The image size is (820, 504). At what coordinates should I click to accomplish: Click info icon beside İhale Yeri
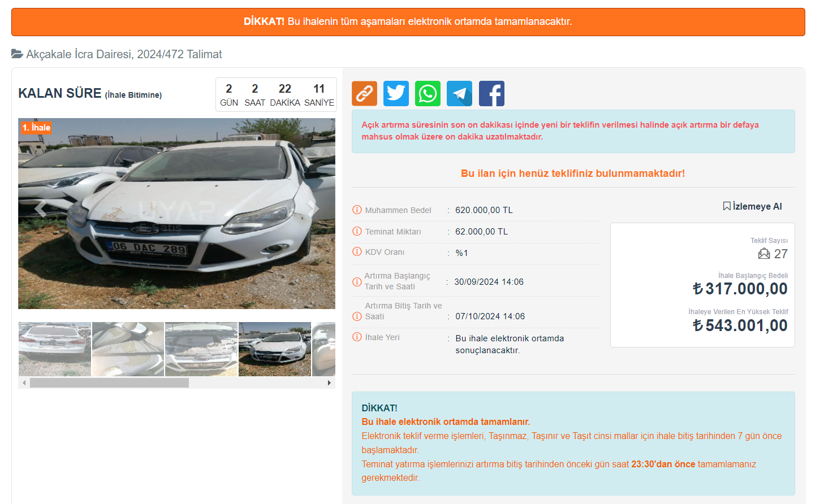[x=357, y=337]
